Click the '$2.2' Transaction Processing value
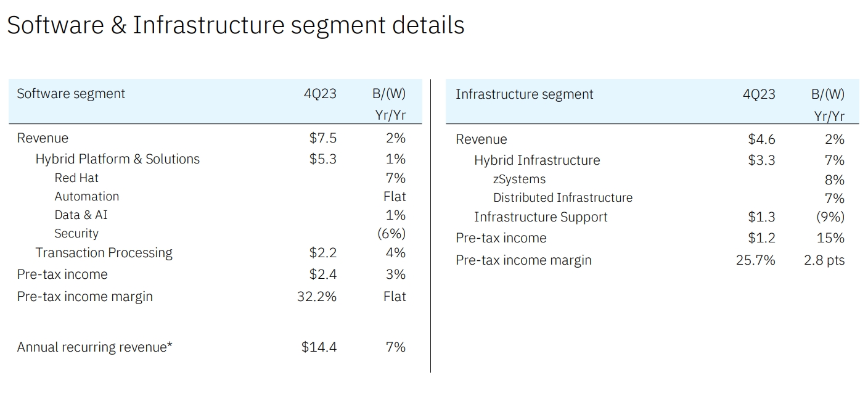868x417 pixels. pyautogui.click(x=323, y=253)
